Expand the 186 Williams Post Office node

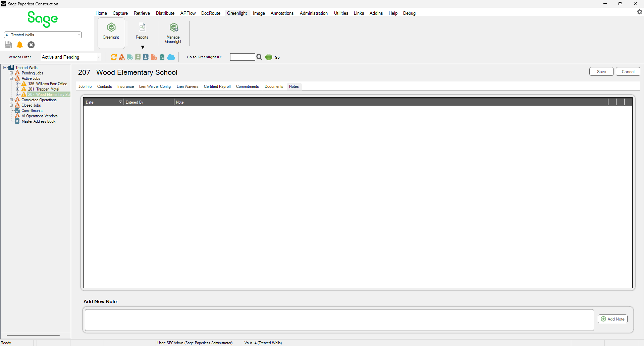coord(17,83)
